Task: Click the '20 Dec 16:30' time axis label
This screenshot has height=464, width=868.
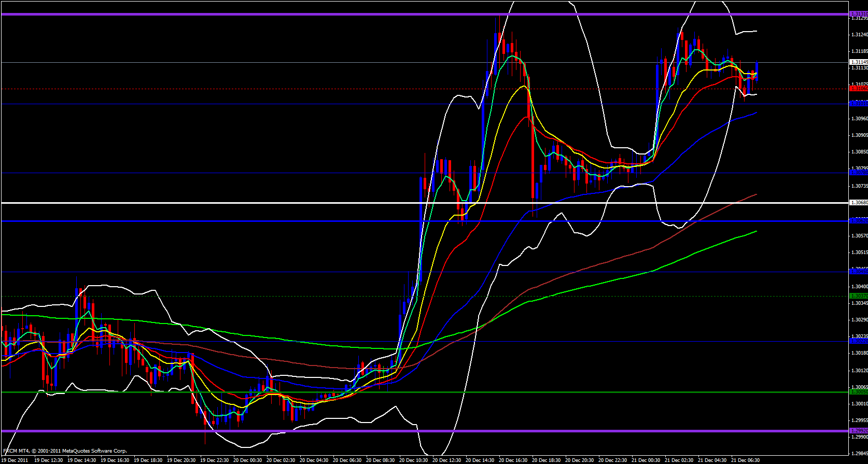Action: click(x=513, y=460)
